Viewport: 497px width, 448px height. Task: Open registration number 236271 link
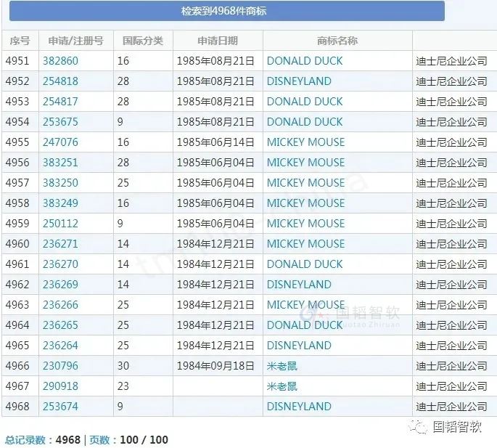(60, 243)
